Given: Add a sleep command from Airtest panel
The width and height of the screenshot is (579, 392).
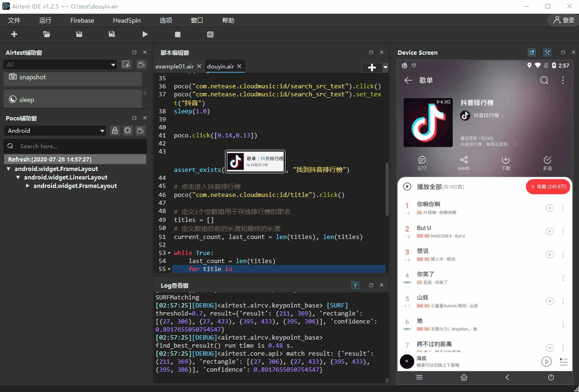Looking at the screenshot, I should pyautogui.click(x=73, y=100).
